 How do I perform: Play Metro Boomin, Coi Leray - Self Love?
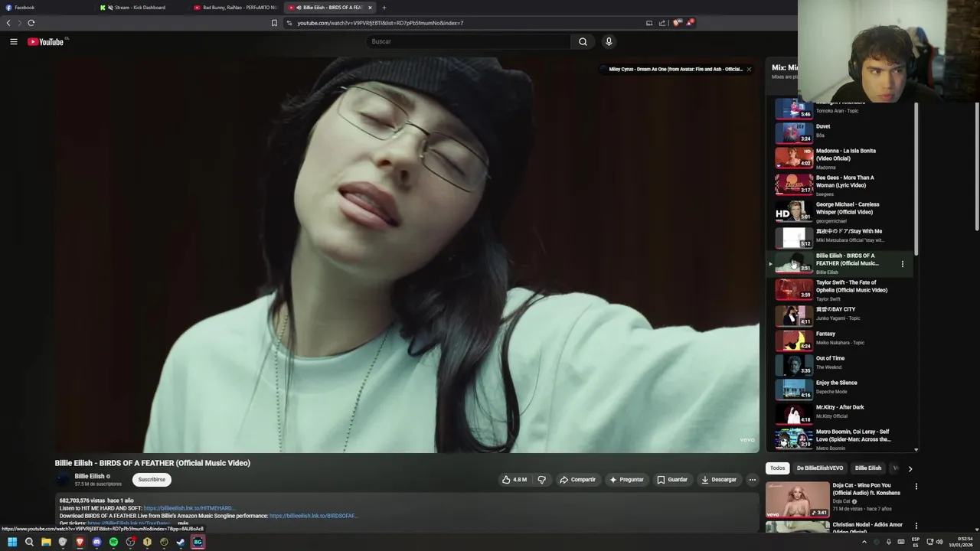[x=841, y=439]
